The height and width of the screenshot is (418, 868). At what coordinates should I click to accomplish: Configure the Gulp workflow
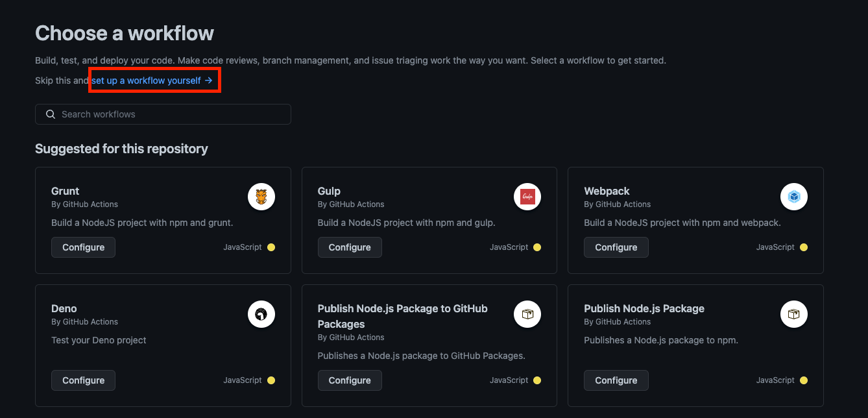coord(350,247)
